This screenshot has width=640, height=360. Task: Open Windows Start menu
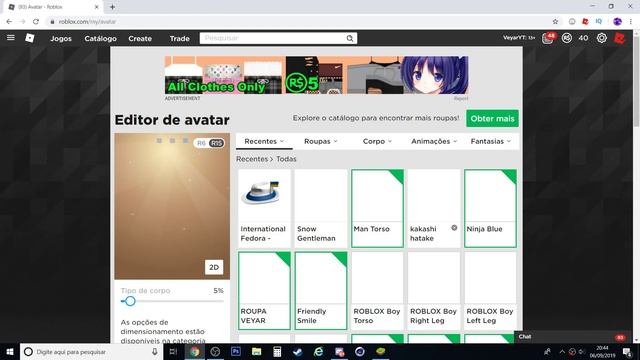(x=10, y=351)
